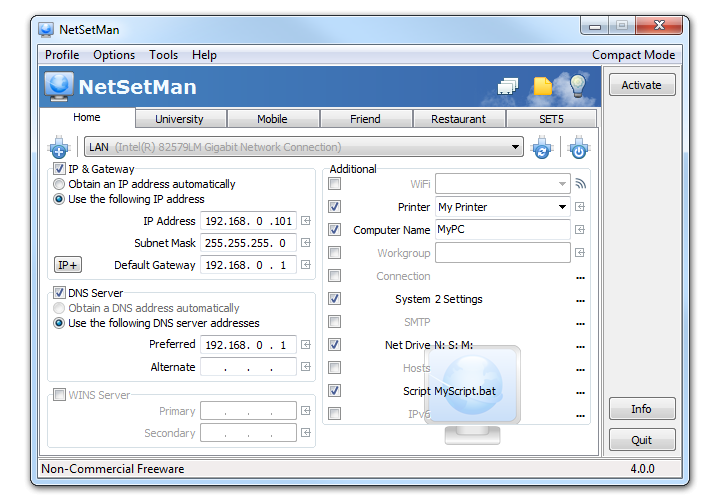Open SMTP settings ellipsis button

(x=580, y=324)
